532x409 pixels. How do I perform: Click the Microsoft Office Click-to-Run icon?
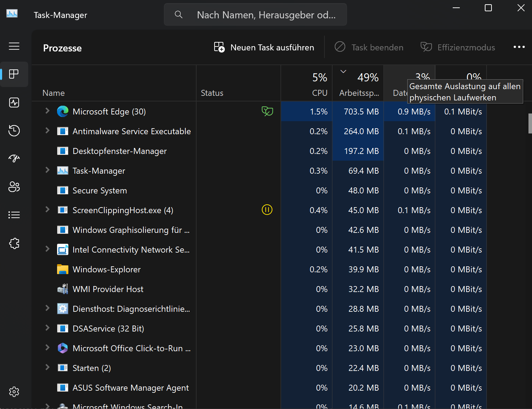coord(63,348)
